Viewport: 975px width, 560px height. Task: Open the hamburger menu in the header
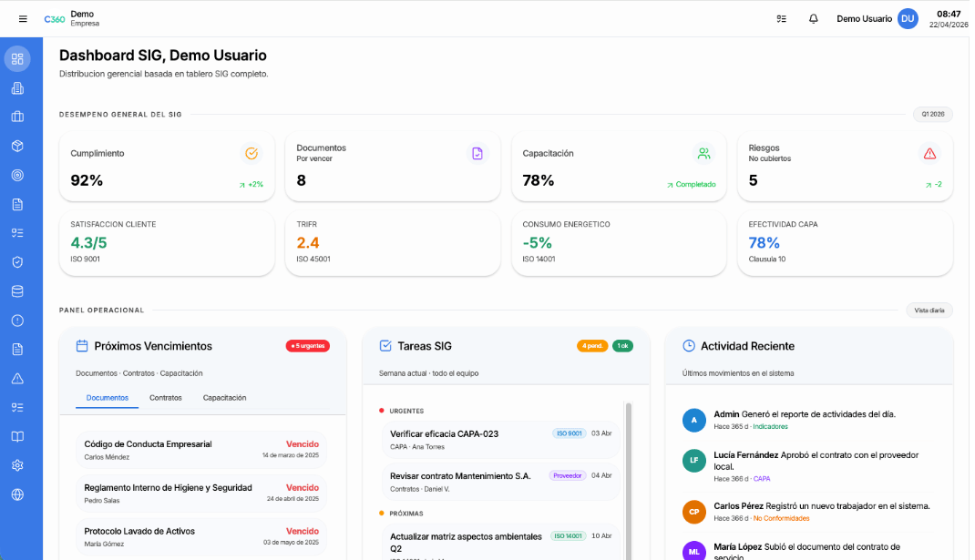[x=23, y=19]
